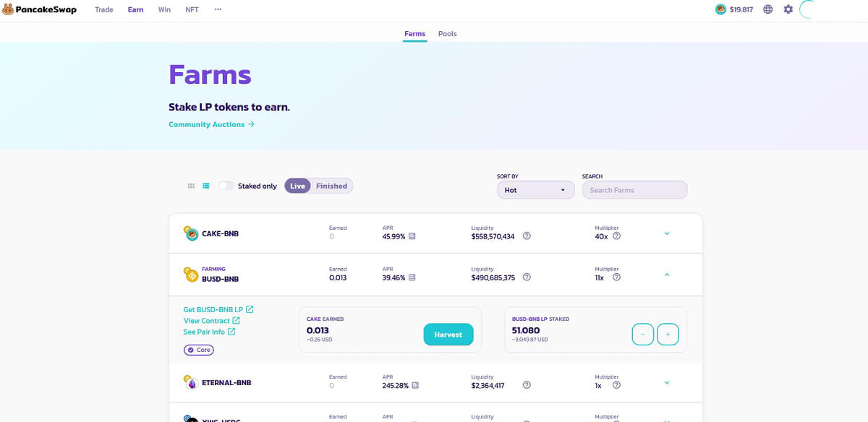Switch to grid card view
Image resolution: width=868 pixels, height=422 pixels.
point(191,186)
